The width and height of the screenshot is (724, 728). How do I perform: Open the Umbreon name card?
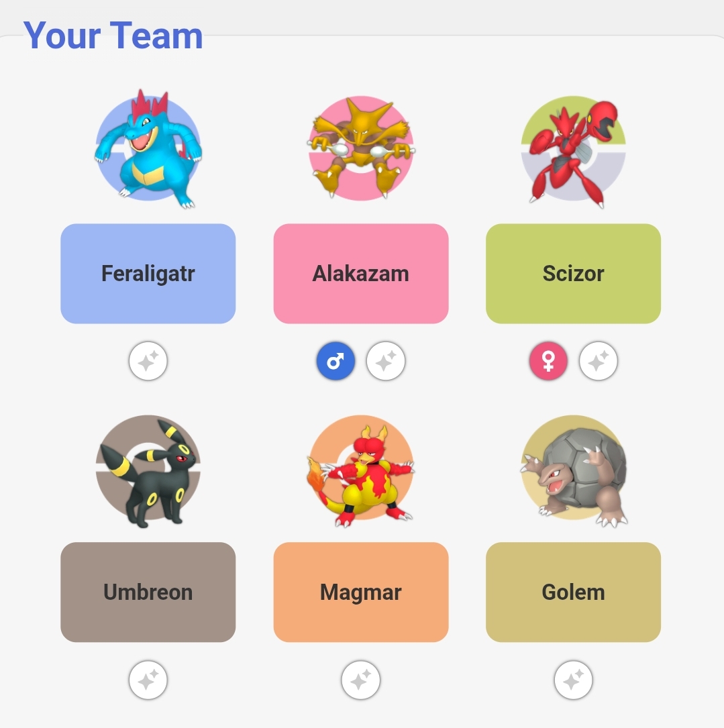[x=148, y=592]
